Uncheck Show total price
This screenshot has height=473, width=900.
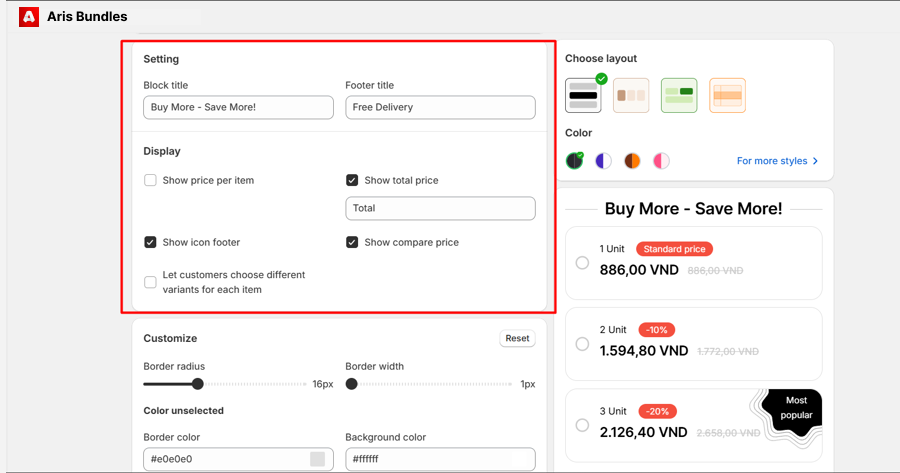(x=352, y=180)
